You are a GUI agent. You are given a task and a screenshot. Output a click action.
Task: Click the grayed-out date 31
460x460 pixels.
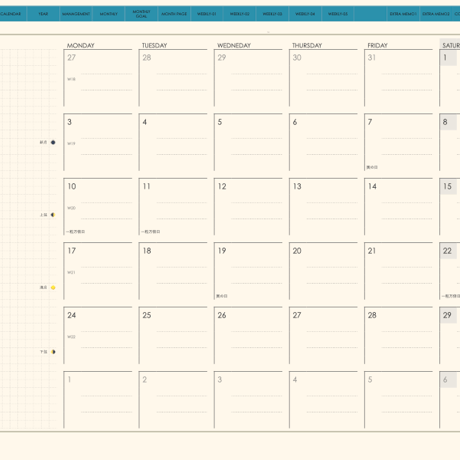372,58
